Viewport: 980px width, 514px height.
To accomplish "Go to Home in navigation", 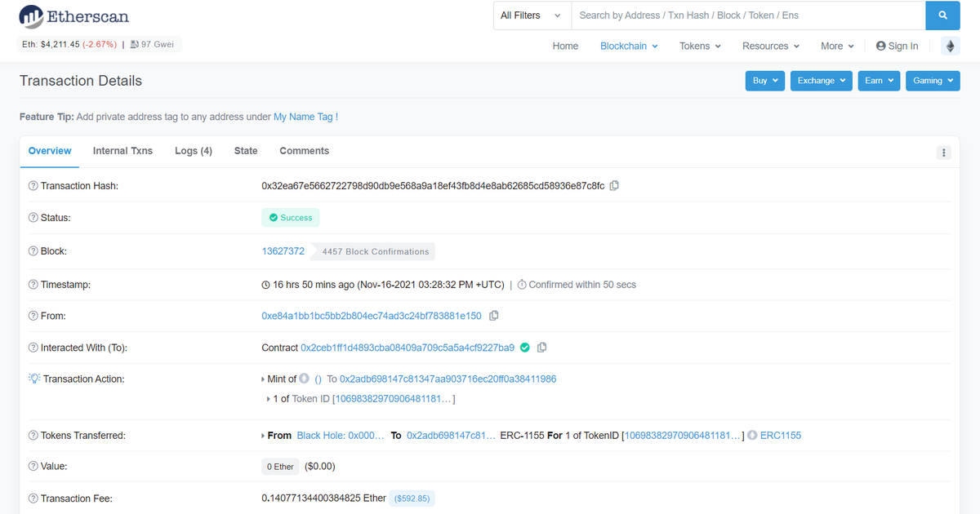I will point(565,47).
